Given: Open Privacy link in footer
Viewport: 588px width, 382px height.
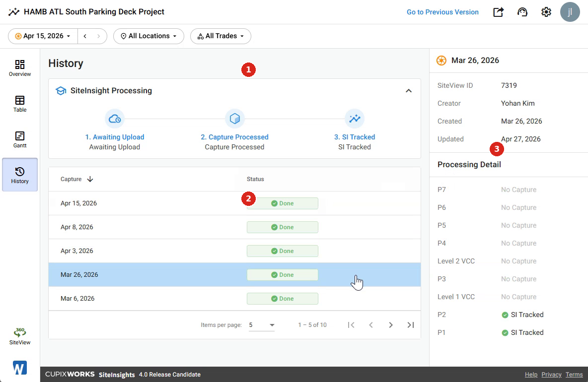Looking at the screenshot, I should click(x=551, y=375).
